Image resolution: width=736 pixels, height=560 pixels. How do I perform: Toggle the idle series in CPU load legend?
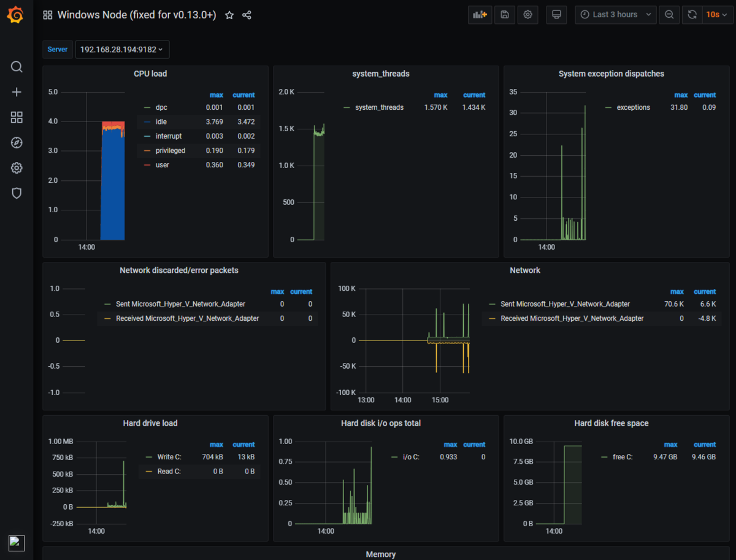click(161, 122)
